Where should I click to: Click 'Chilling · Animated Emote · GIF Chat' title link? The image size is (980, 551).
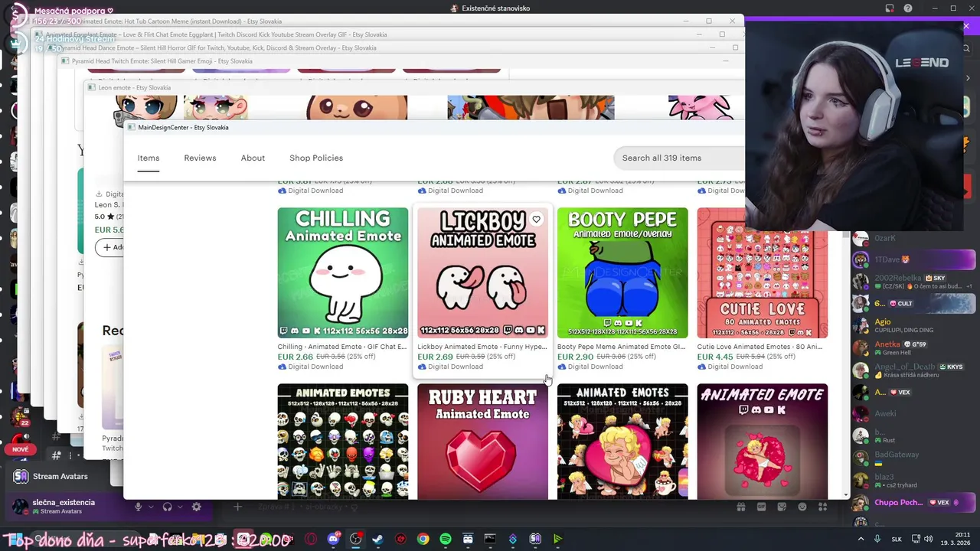342,347
